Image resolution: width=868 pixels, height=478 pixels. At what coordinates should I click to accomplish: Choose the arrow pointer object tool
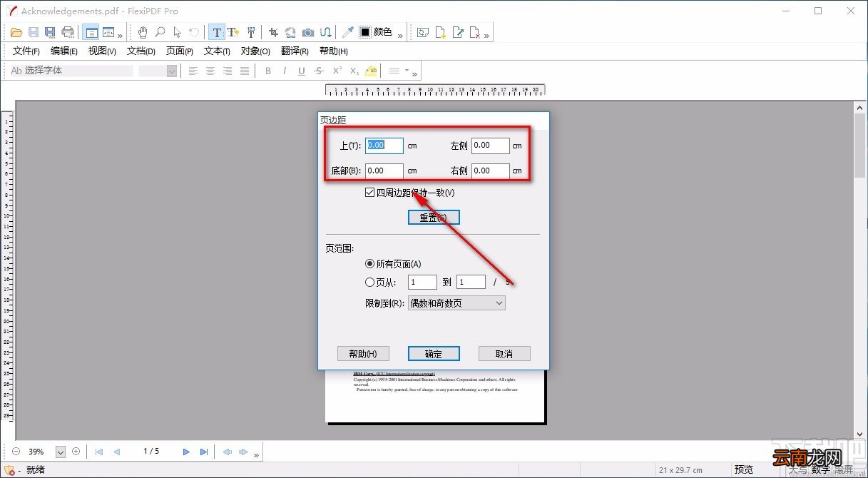point(177,32)
